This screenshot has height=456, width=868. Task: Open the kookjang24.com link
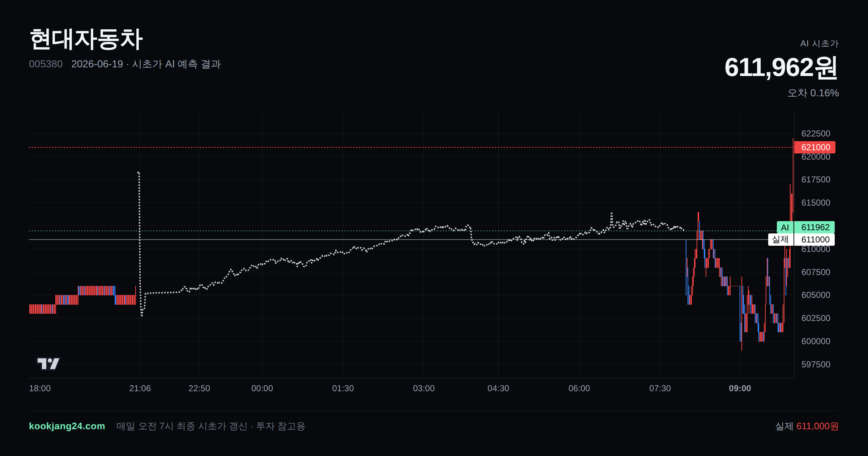[x=67, y=426]
